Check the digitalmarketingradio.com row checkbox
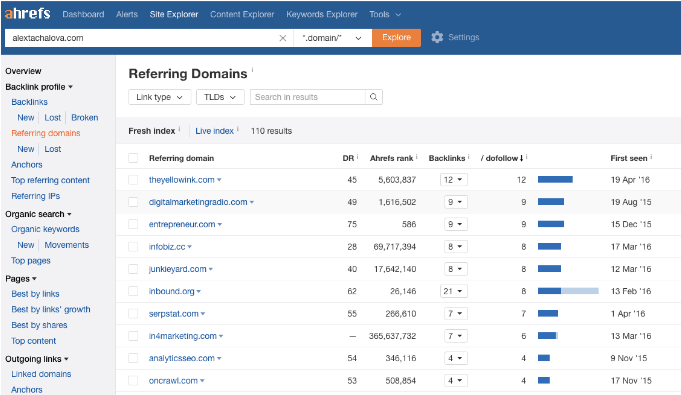 (x=133, y=202)
